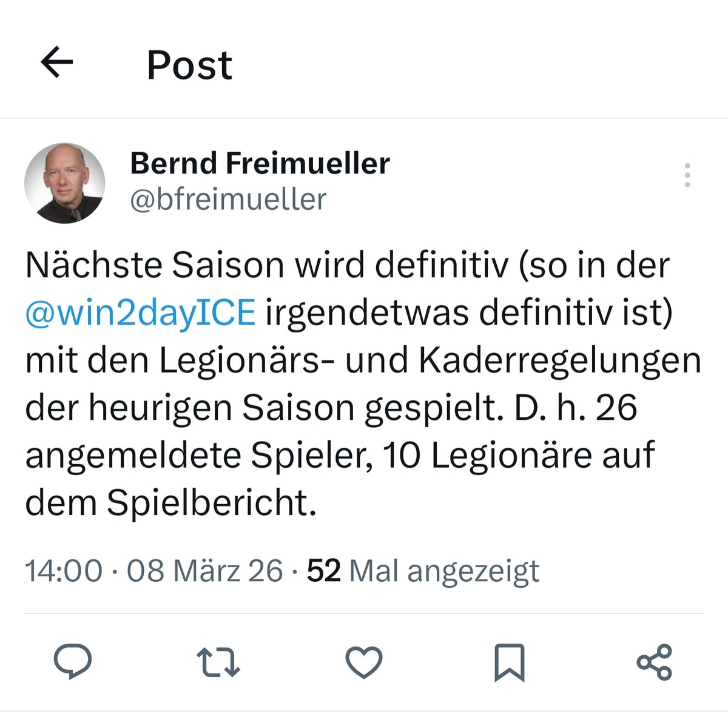728x728 pixels.
Task: Click 'Spielbericht.' ending the post text
Action: [x=212, y=503]
